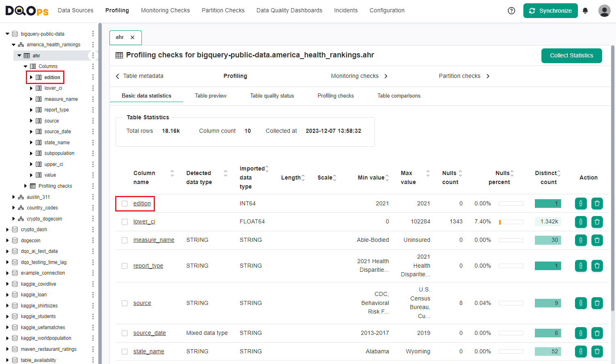This screenshot has width=616, height=364.
Task: Click the help question mark icon
Action: coord(511,11)
